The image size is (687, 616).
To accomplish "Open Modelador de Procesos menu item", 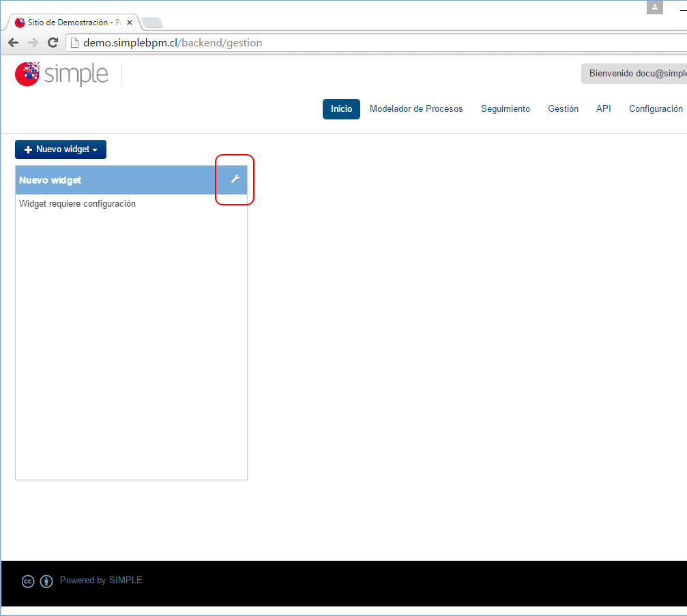I will tap(416, 109).
